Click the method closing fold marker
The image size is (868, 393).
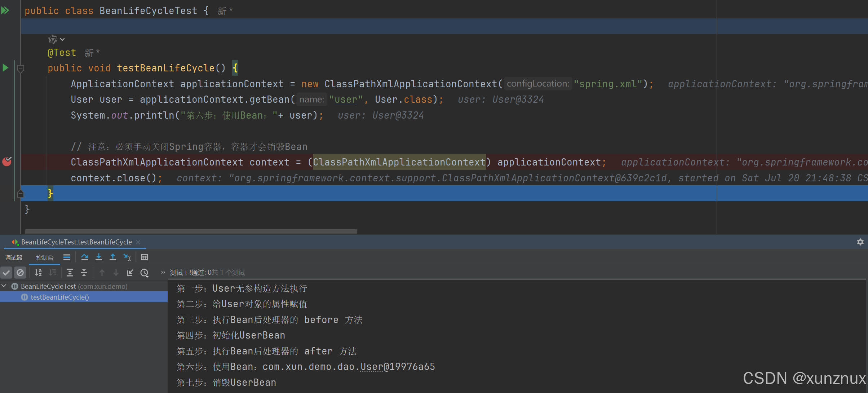click(21, 194)
